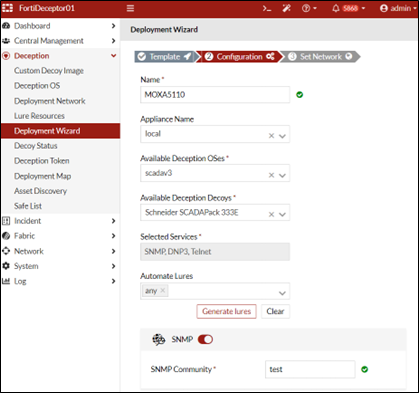Expand the Network menu chevron

(113, 251)
